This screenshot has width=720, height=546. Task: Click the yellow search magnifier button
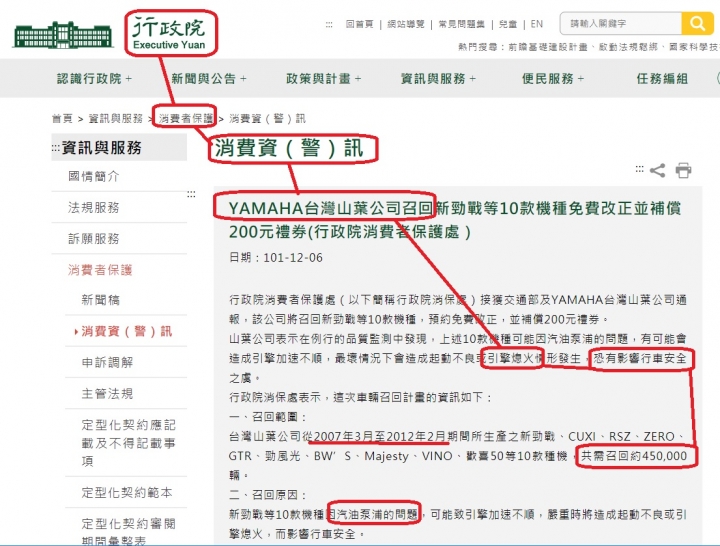tap(697, 23)
